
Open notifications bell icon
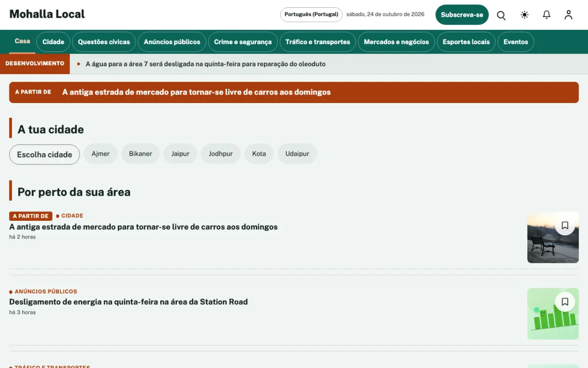pyautogui.click(x=547, y=15)
